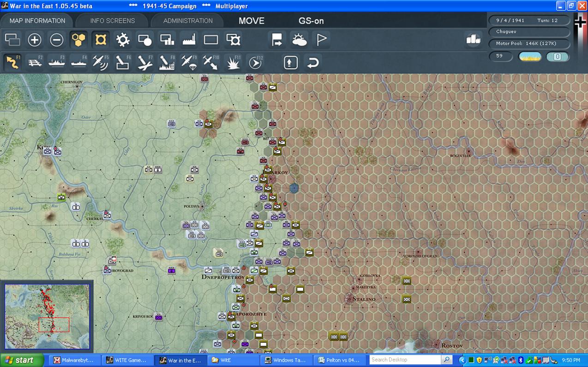
Task: Select the F9 air transport mode
Action: pos(189,62)
